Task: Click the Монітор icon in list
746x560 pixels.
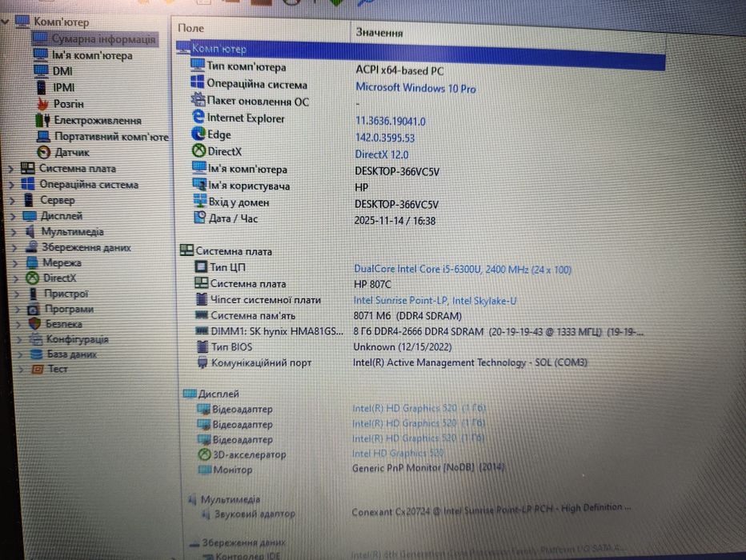Action: point(205,470)
